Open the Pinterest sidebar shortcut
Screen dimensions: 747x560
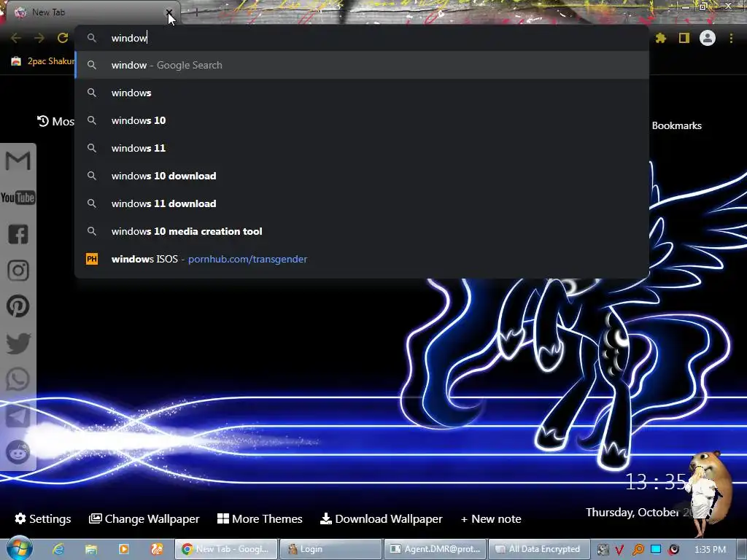[x=18, y=306]
